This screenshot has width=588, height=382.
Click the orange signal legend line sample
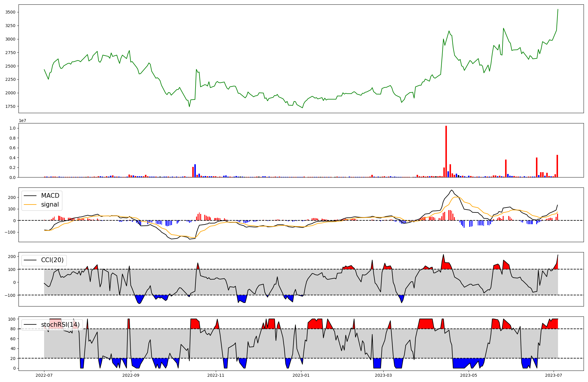30,205
